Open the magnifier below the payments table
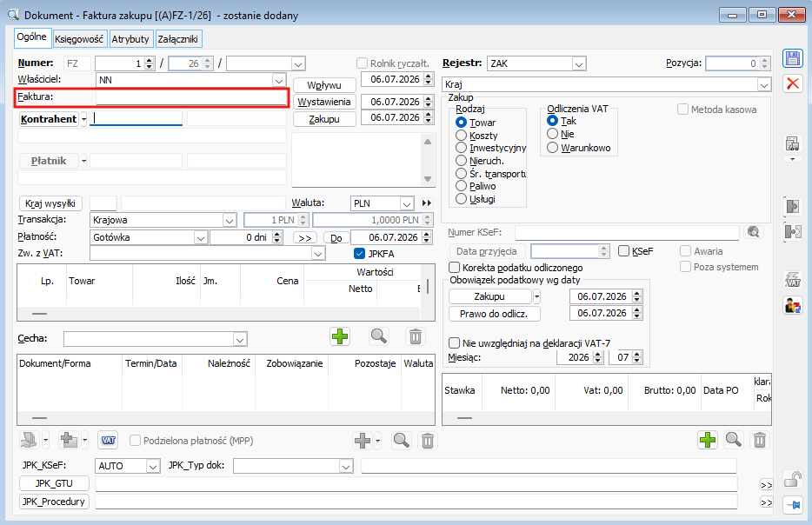812x525 pixels. (402, 441)
